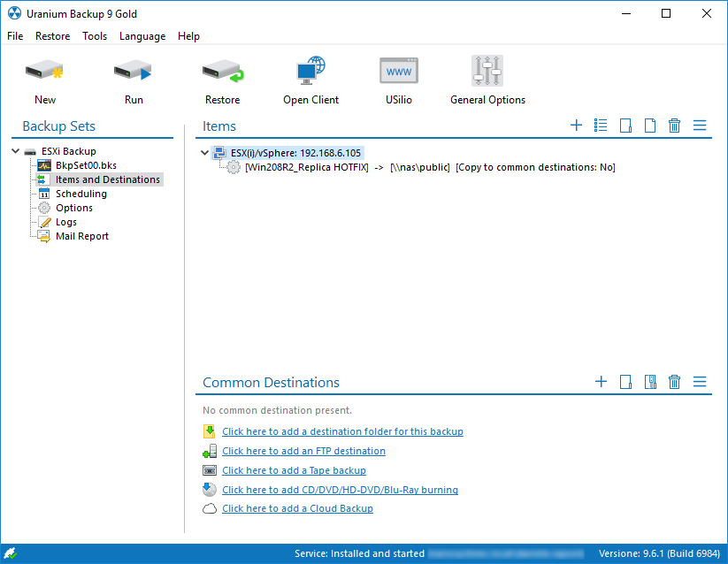Select the Win208R2_Replica HOTFIX item row
This screenshot has width=728, height=564.
click(x=430, y=167)
